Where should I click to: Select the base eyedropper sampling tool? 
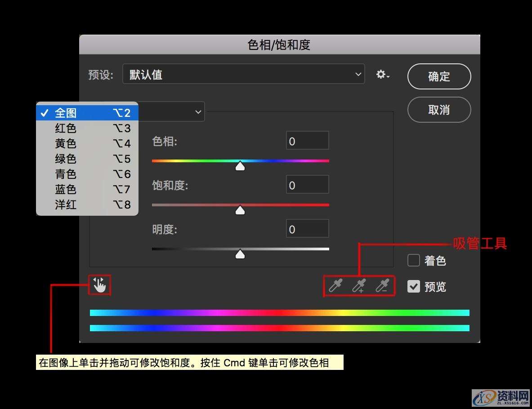coord(335,285)
